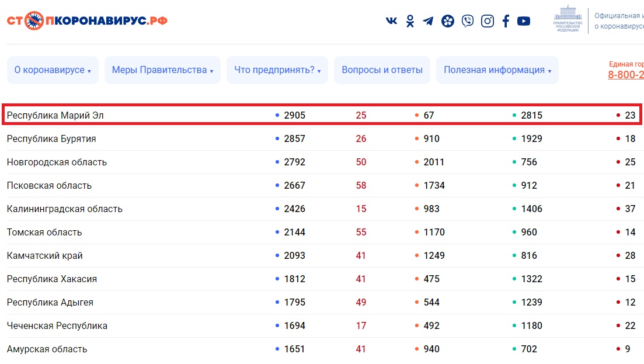The width and height of the screenshot is (644, 364).
Task: Click the Томская область region name
Action: [x=44, y=233]
